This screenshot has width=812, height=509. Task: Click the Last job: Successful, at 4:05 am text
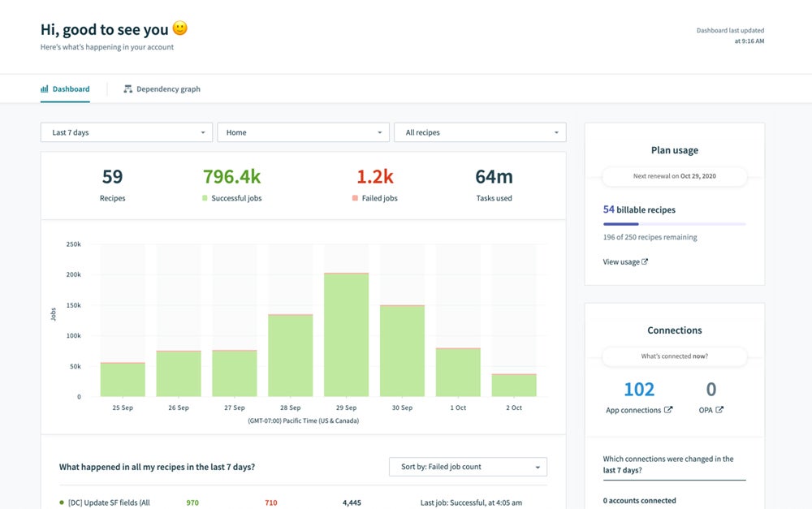coord(471,503)
